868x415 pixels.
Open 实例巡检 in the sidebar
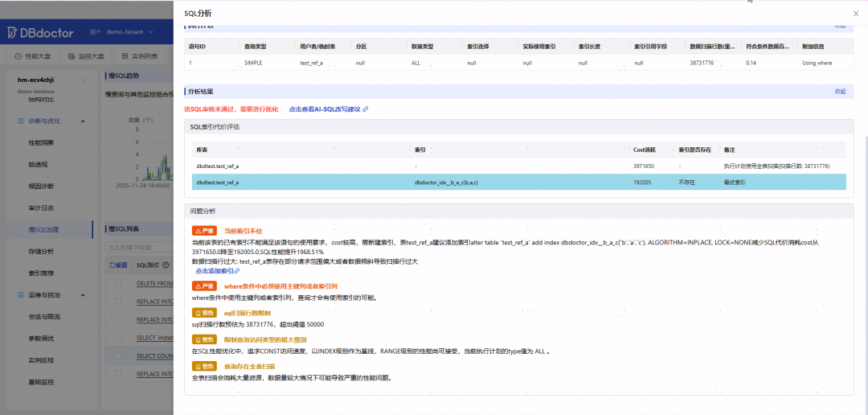click(x=42, y=360)
